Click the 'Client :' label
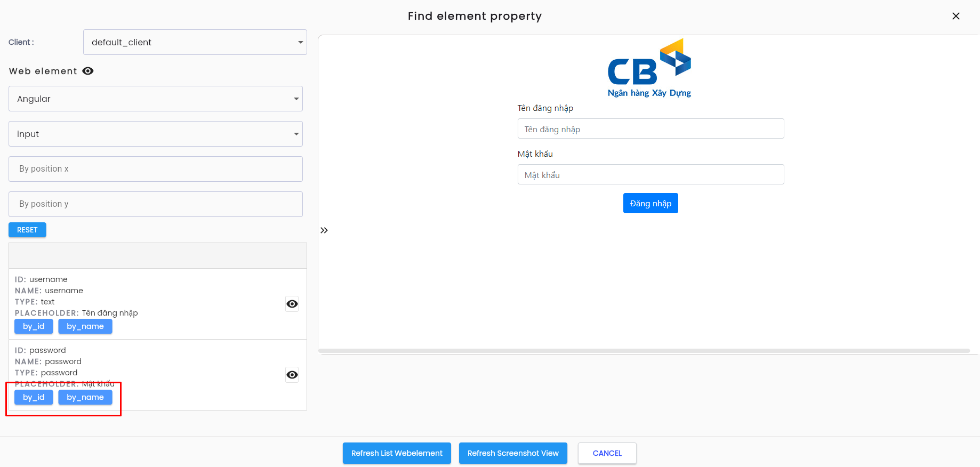Viewport: 980px width, 467px height. 21,42
